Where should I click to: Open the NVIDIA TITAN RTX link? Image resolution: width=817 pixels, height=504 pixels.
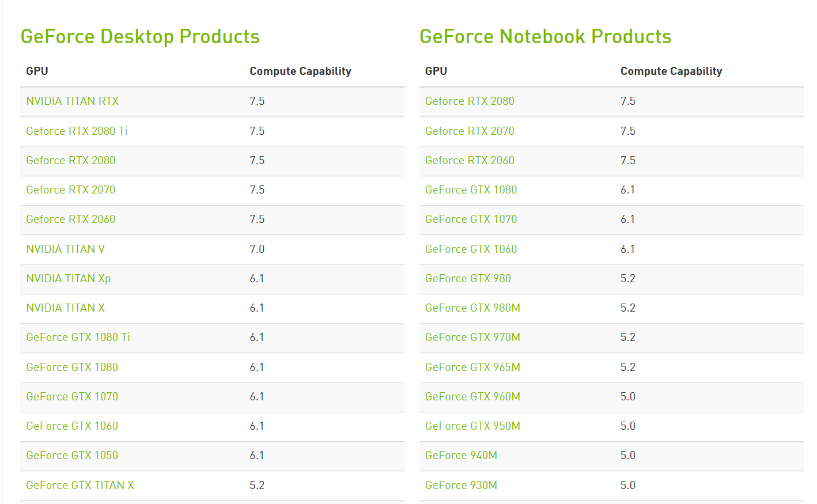[x=72, y=101]
